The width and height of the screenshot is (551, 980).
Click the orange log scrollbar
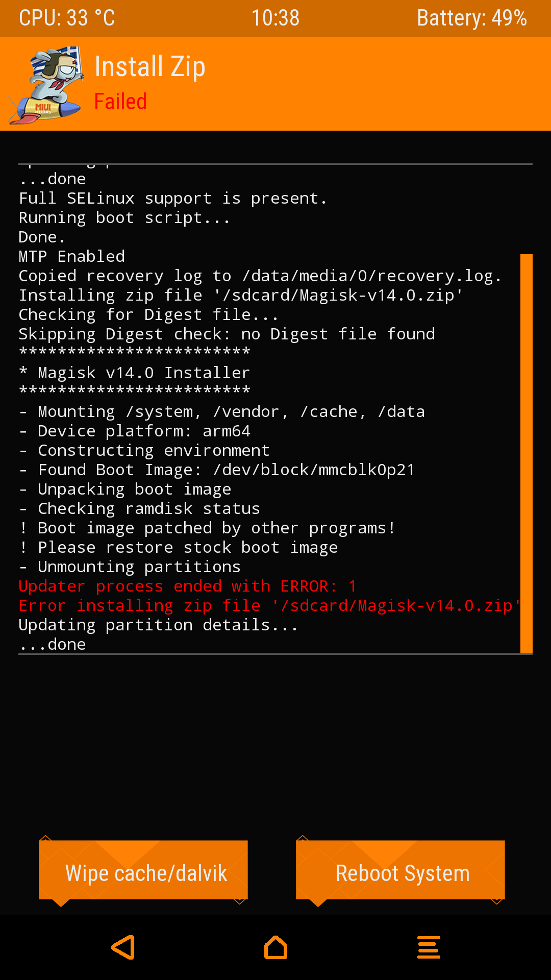click(526, 453)
